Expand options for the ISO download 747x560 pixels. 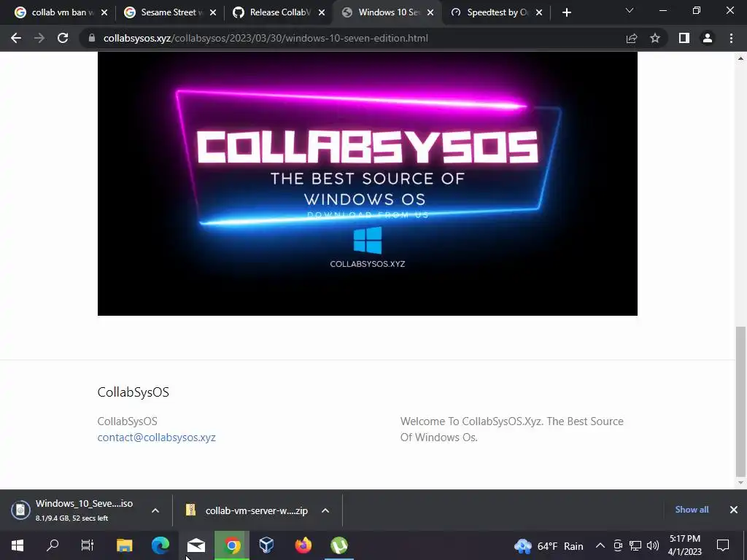pyautogui.click(x=155, y=510)
